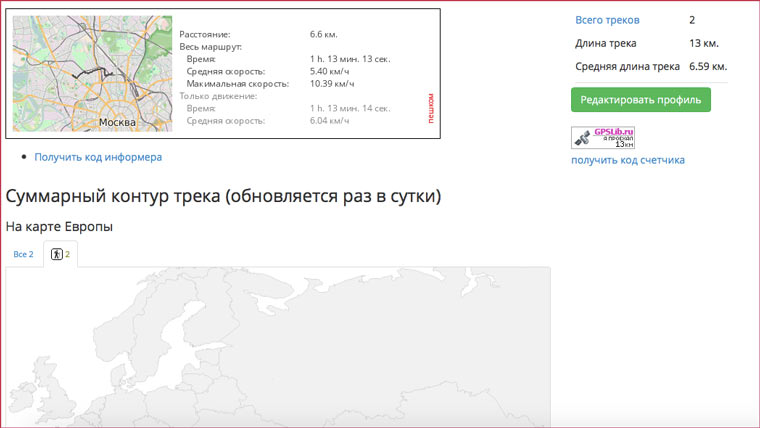Click the Максимальная скорость value 10.39 км/ч
This screenshot has width=760, height=428.
click(332, 84)
